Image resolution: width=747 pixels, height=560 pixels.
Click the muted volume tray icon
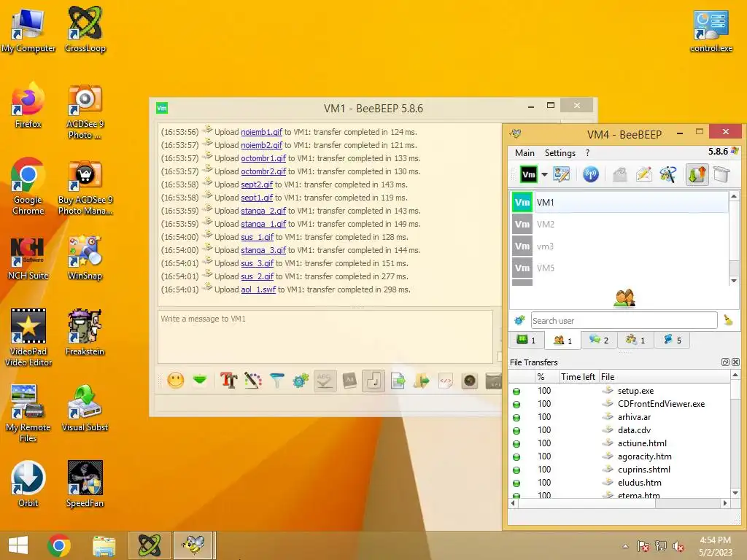(x=678, y=546)
